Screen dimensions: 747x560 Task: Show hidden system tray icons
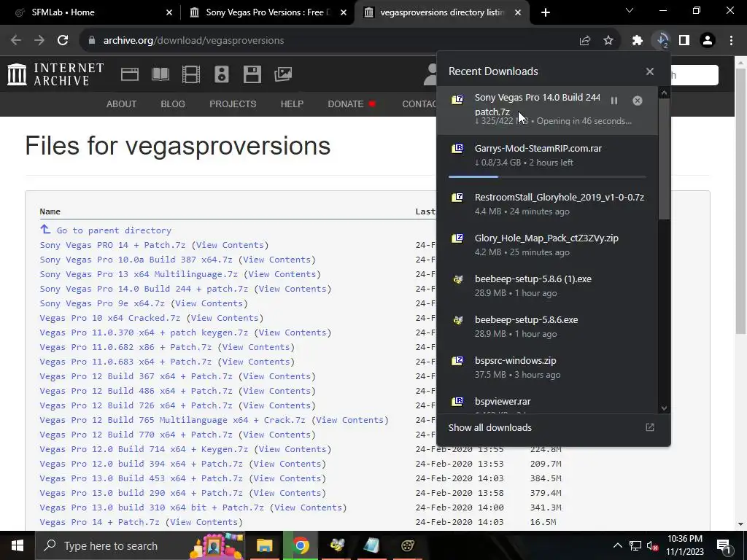point(617,545)
